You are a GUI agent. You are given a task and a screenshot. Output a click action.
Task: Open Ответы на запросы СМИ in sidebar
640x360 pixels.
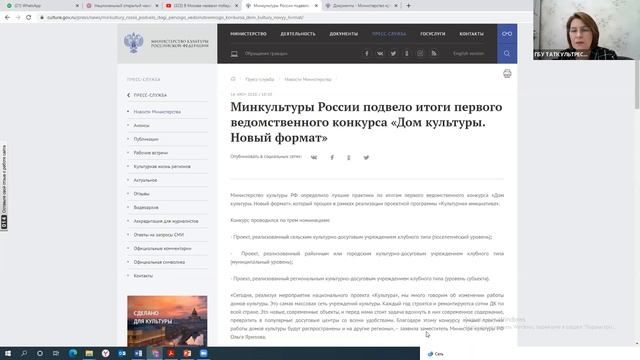click(158, 235)
